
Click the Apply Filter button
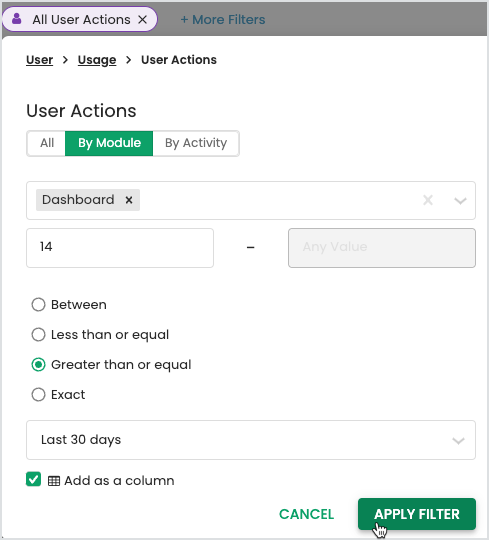point(417,514)
